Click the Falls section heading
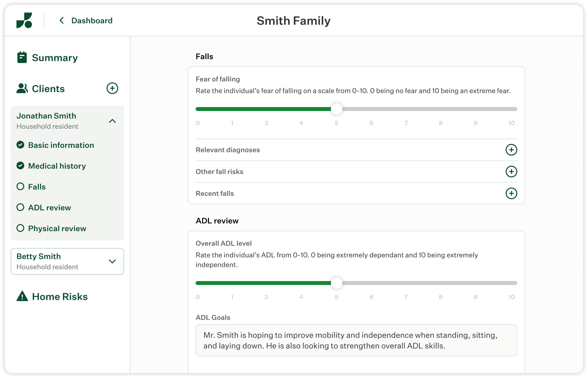This screenshot has width=588, height=378. pos(204,56)
